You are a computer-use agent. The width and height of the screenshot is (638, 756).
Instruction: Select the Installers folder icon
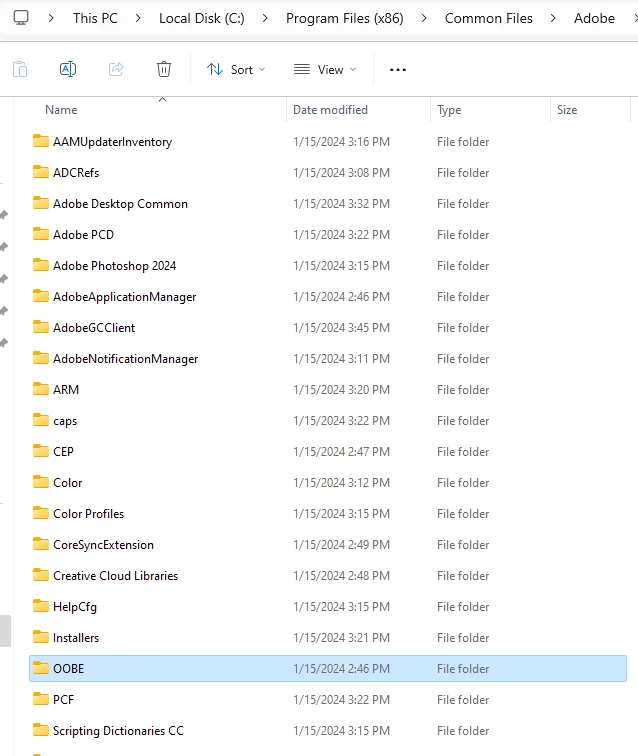[41, 637]
